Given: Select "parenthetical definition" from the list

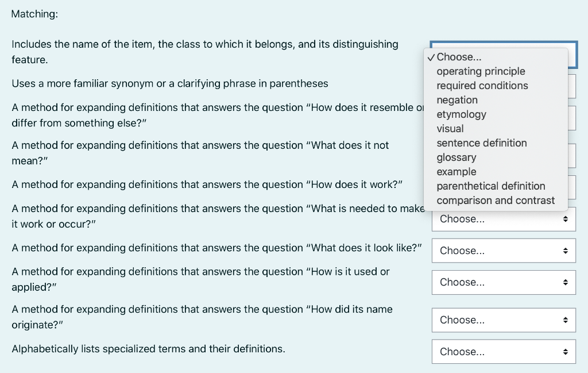Looking at the screenshot, I should [491, 186].
